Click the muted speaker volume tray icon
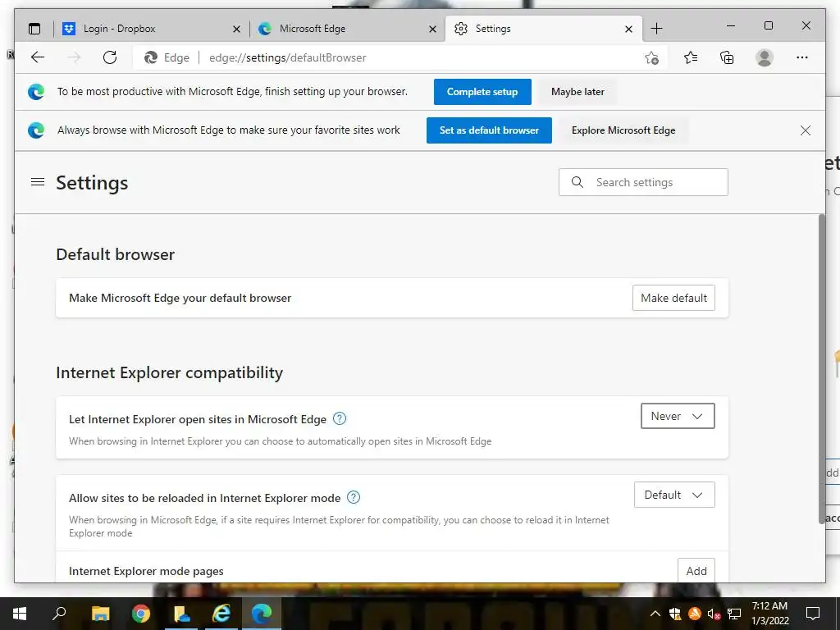840x630 pixels. click(x=714, y=614)
